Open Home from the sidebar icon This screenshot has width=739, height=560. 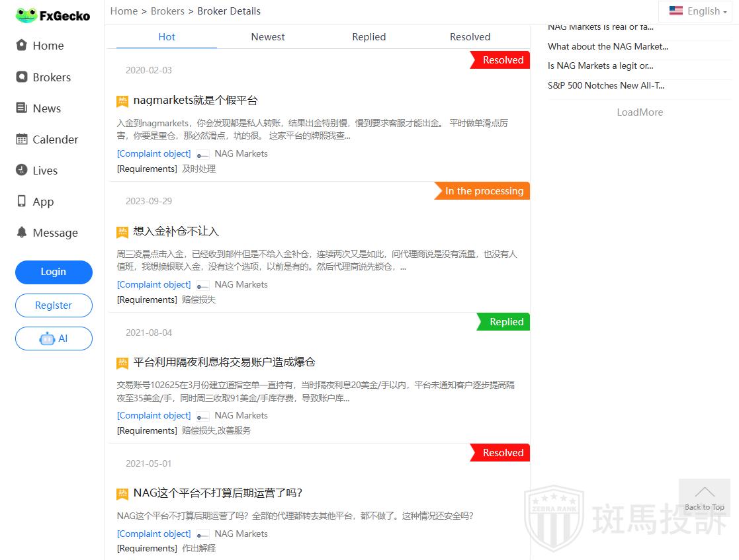[x=22, y=45]
